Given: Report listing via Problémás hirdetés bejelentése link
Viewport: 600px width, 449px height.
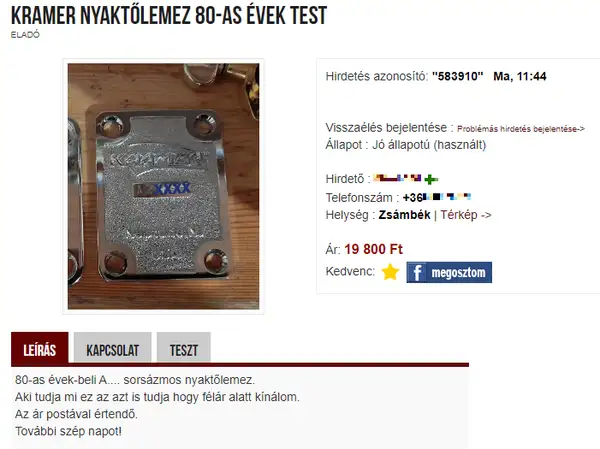Looking at the screenshot, I should 521,129.
